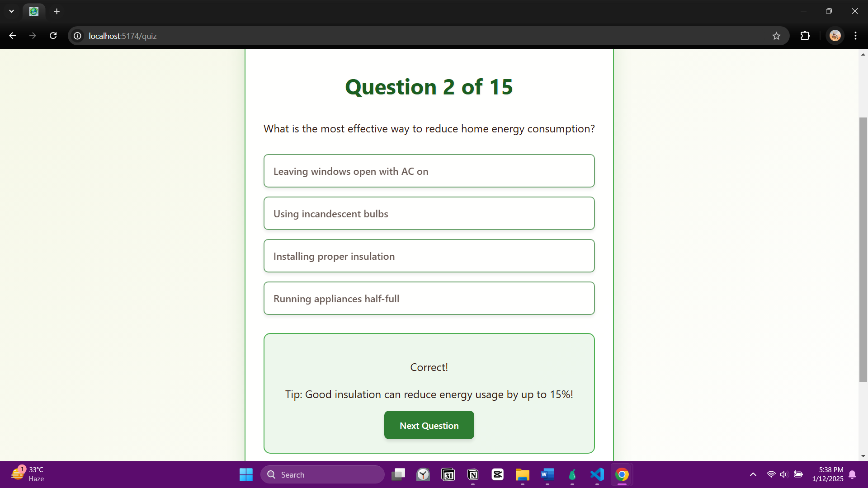
Task: Click the page vertical scrollbar
Action: click(863, 249)
